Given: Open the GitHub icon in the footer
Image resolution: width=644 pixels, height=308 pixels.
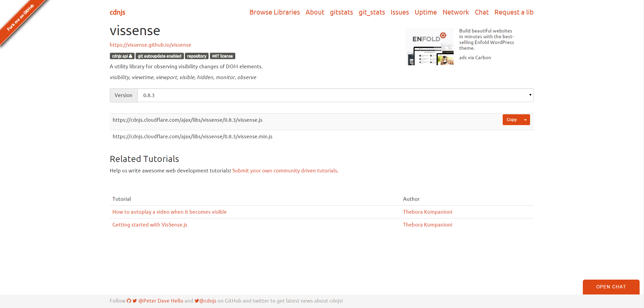Looking at the screenshot, I should (x=129, y=301).
